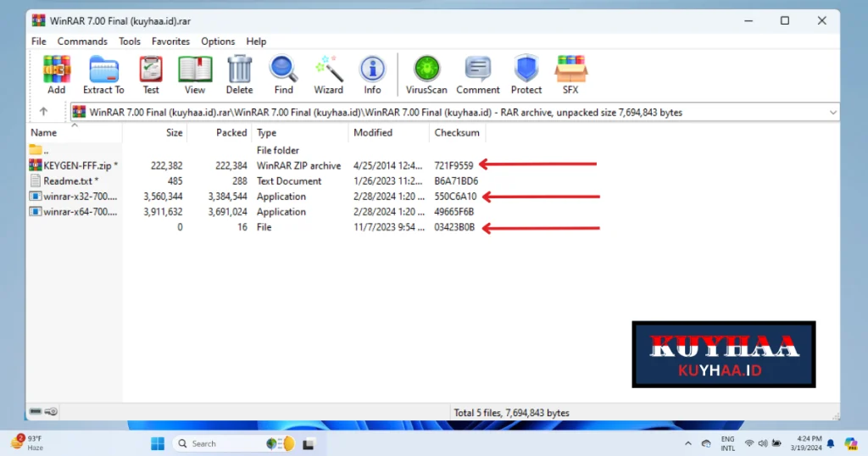
Task: Open the View toolbar icon
Action: (195, 75)
